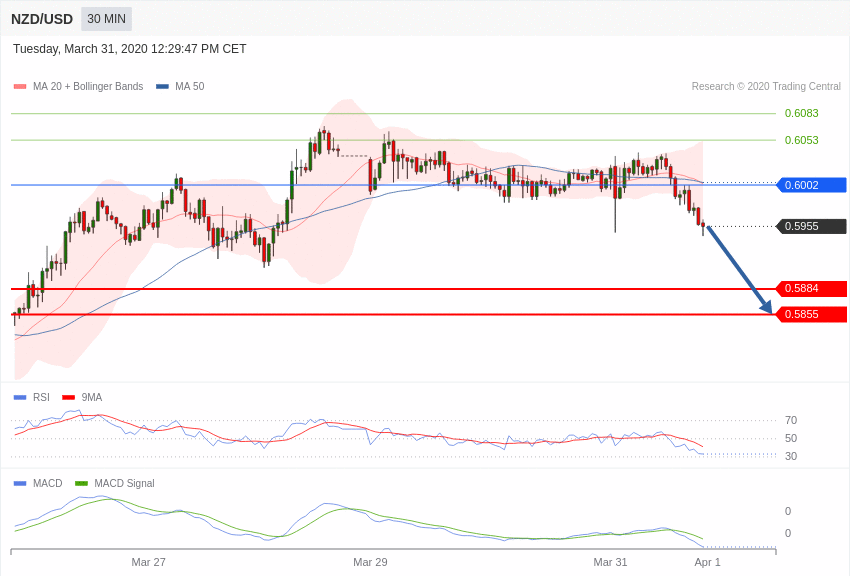Click the RSI 70 axis value

click(x=791, y=420)
